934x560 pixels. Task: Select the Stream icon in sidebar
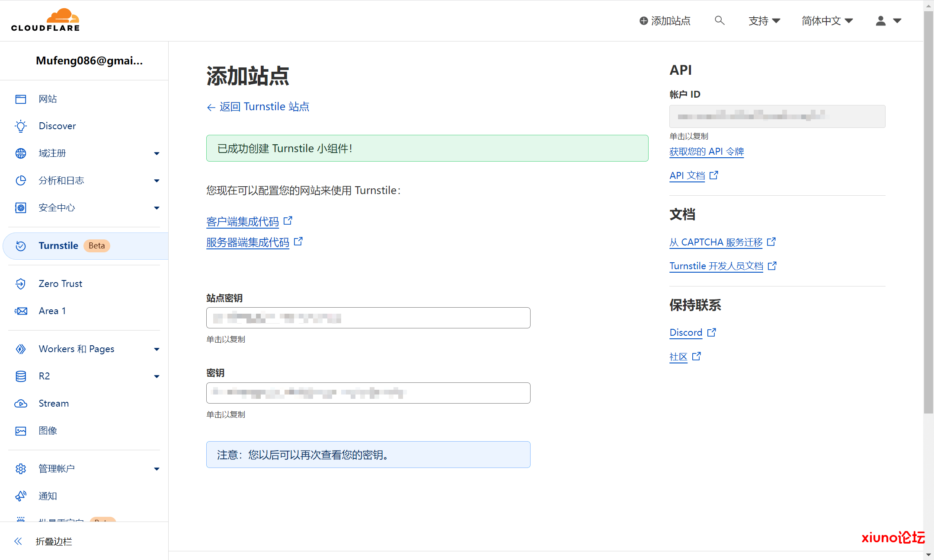click(x=20, y=403)
